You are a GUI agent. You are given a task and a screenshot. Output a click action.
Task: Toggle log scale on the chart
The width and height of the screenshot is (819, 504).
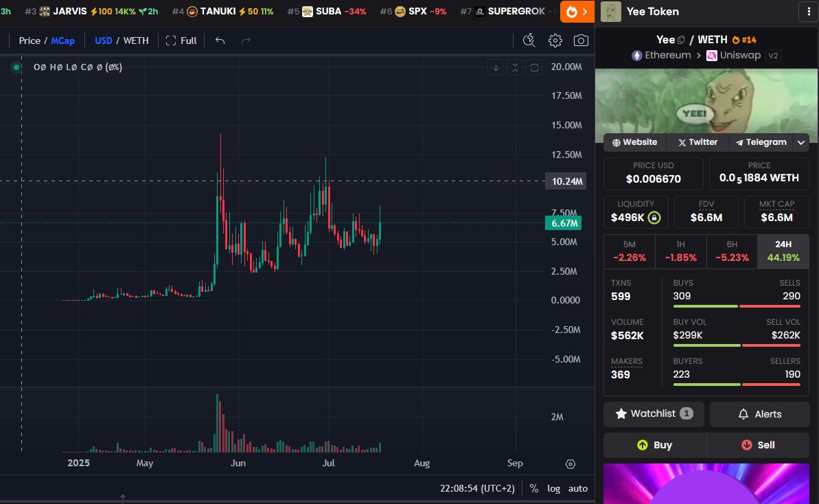pyautogui.click(x=553, y=488)
